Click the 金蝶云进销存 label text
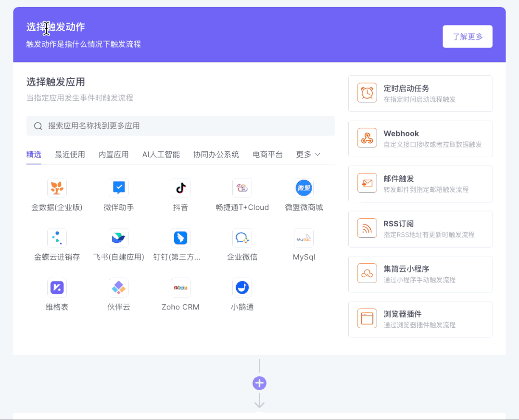The image size is (519, 420). pyautogui.click(x=57, y=257)
